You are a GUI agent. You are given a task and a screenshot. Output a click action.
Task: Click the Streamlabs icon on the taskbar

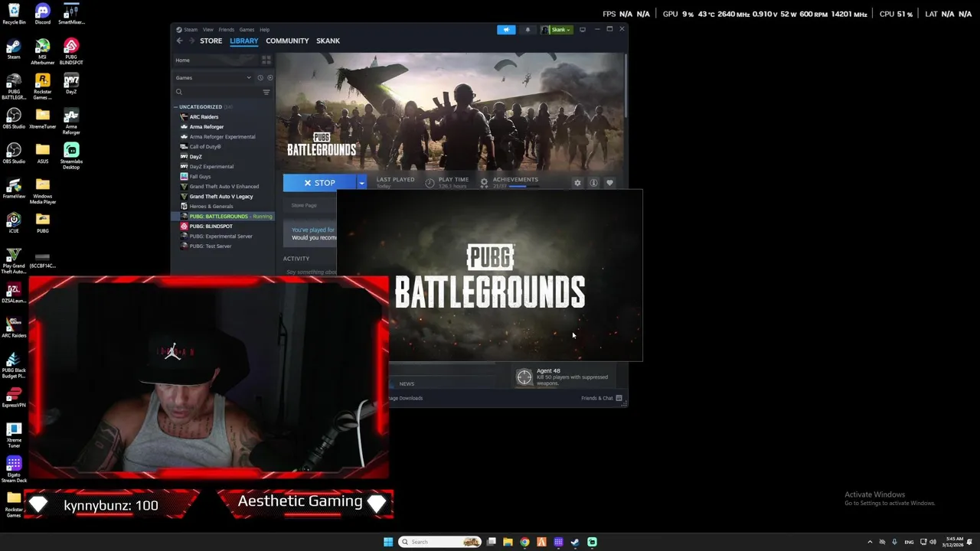coord(592,542)
